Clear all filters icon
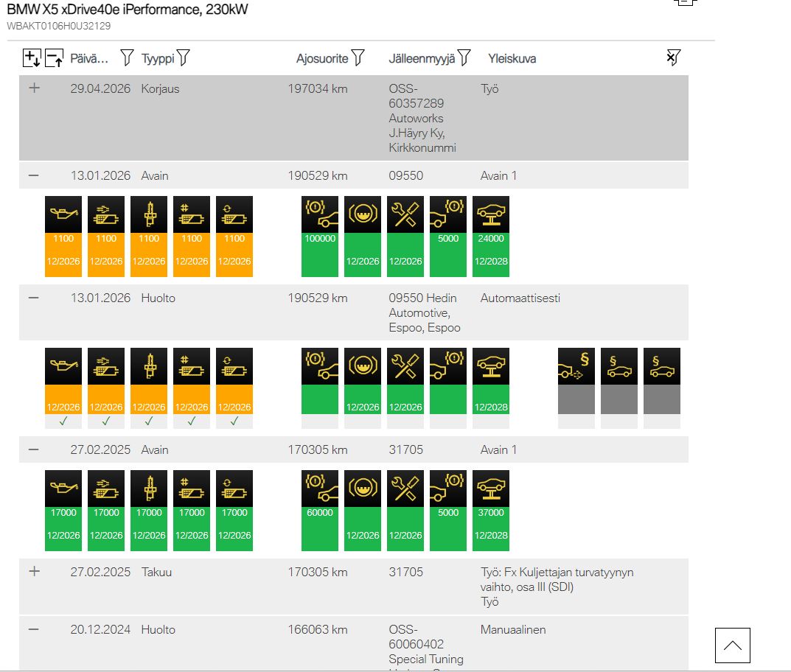The height and width of the screenshot is (672, 791). pyautogui.click(x=674, y=57)
